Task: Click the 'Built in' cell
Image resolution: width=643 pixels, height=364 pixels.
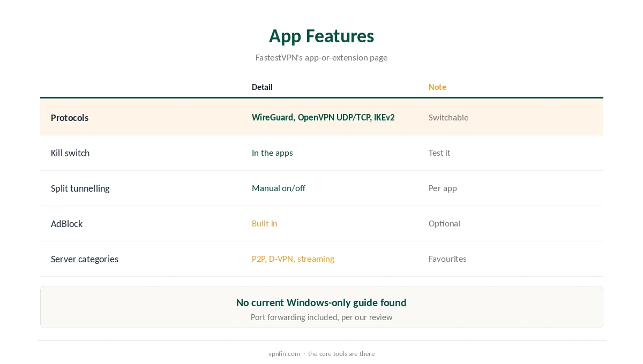Action: click(x=265, y=223)
